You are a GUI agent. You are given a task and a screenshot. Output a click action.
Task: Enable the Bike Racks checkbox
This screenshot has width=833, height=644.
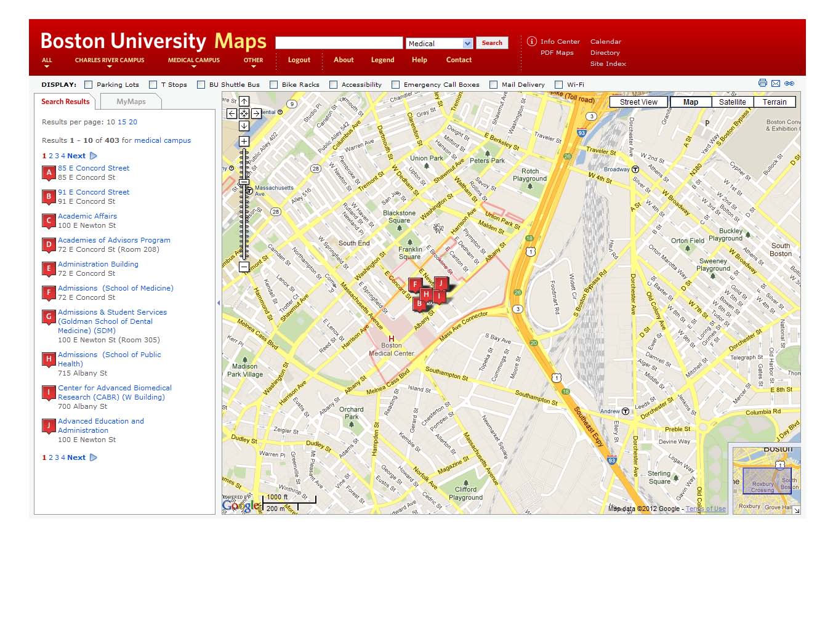click(274, 85)
